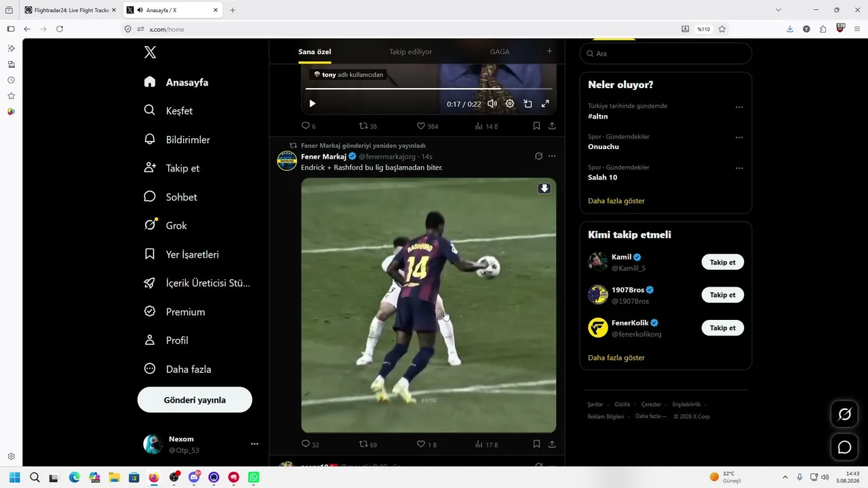The image size is (868, 488).
Task: Like the post with 984 likes
Action: [427, 126]
